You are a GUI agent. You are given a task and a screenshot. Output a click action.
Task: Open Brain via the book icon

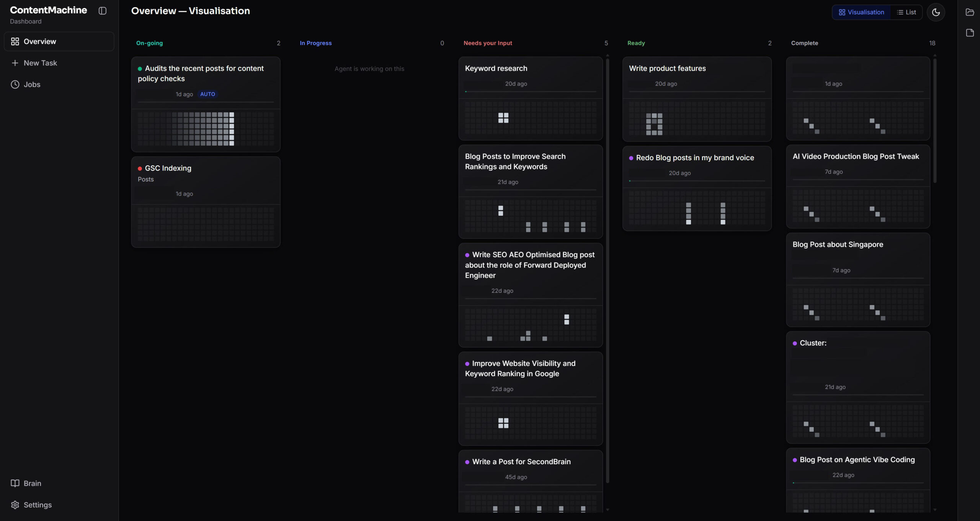pyautogui.click(x=15, y=483)
